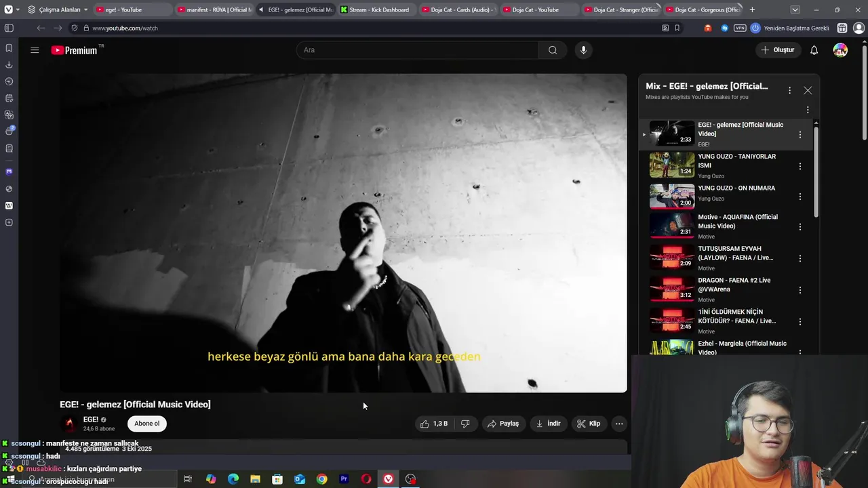
Task: Open Microsoft Edge from taskbar
Action: [x=233, y=479]
